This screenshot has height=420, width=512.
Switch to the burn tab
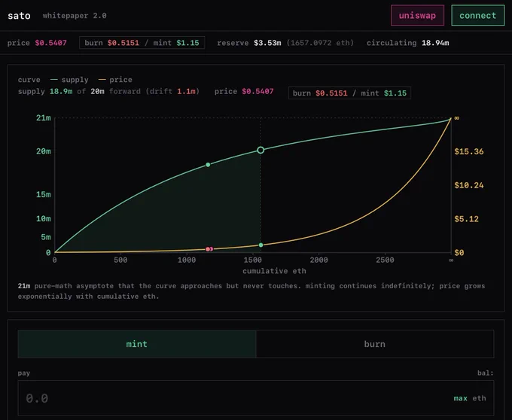tap(375, 344)
